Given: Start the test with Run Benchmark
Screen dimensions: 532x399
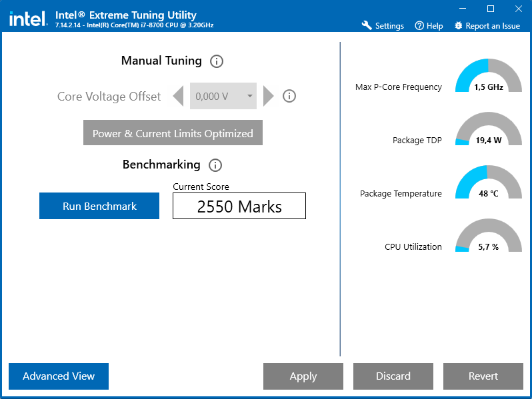Looking at the screenshot, I should 99,206.
